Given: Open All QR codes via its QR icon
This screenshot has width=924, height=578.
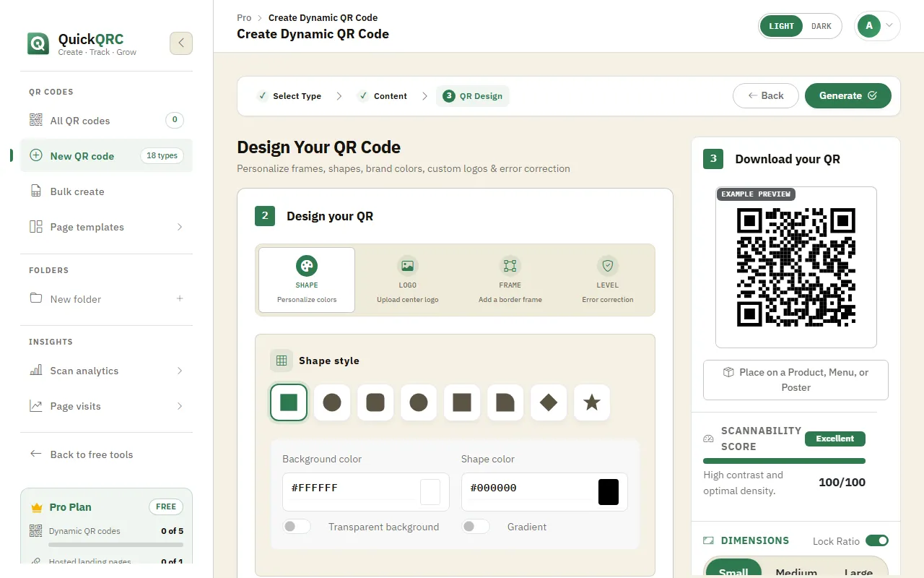Looking at the screenshot, I should (35, 121).
